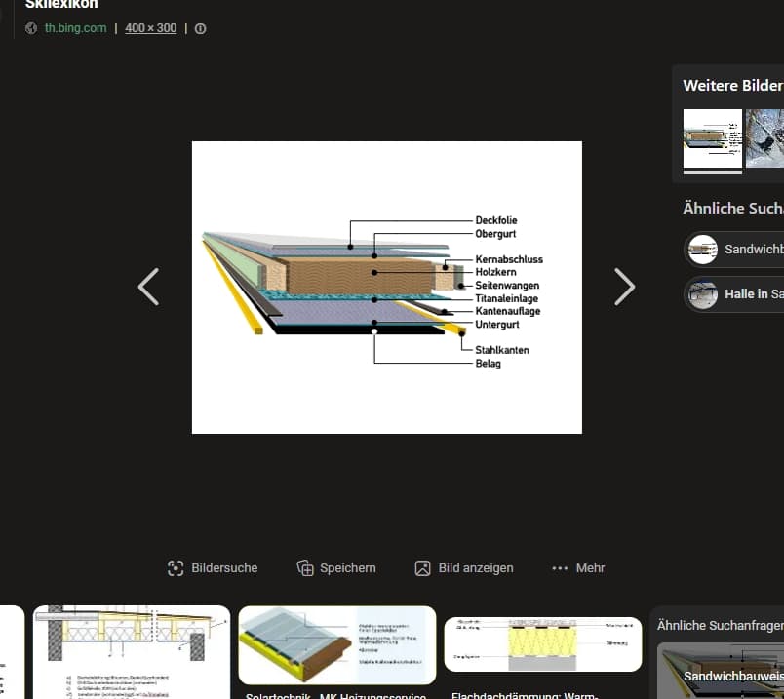Viewport: 784px width, 699px height.
Task: Click the Kernabschluss label in the diagram
Action: (509, 259)
